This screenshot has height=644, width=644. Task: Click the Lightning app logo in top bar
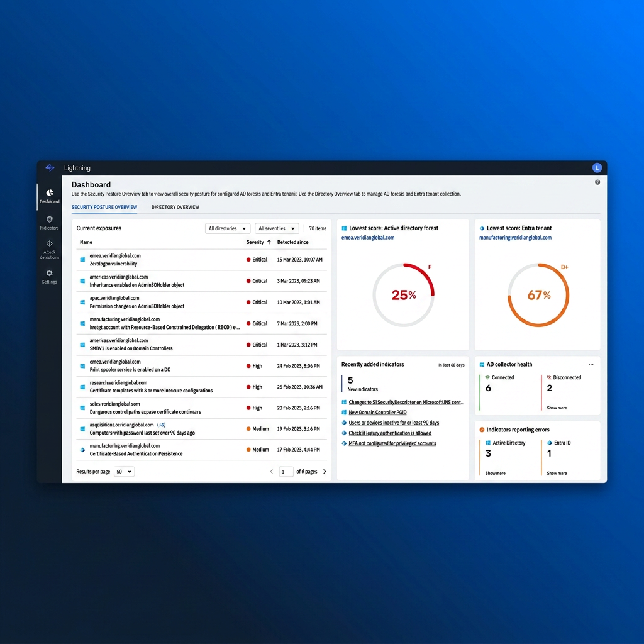point(50,167)
